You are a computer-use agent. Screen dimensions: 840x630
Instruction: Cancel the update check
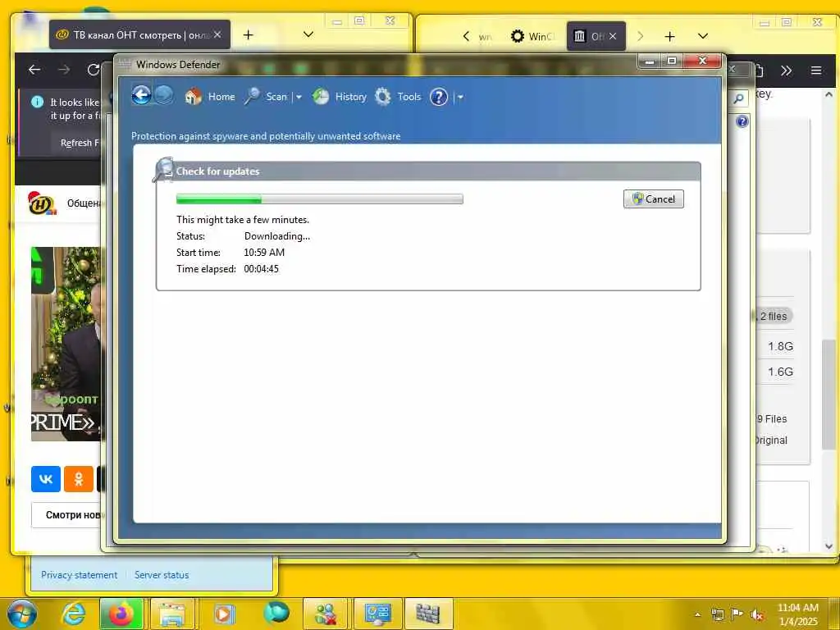click(x=654, y=199)
